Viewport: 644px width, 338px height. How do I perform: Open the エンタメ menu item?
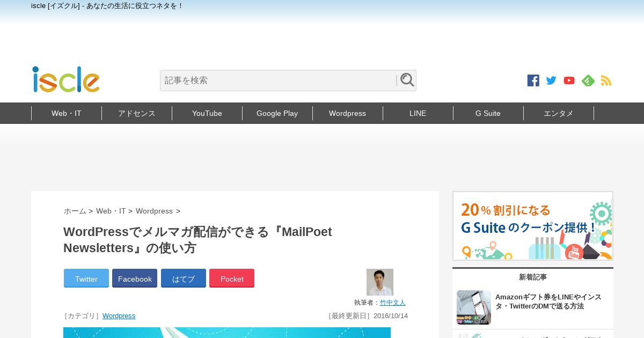click(559, 113)
